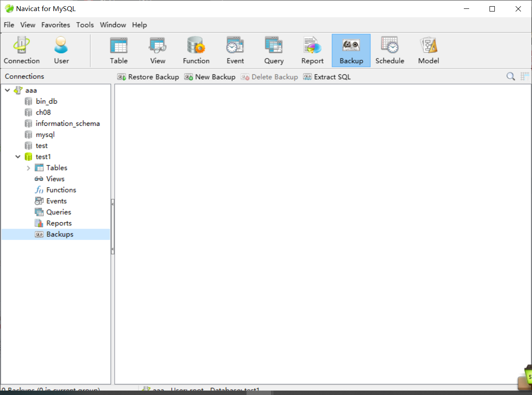Image resolution: width=532 pixels, height=395 pixels.
Task: Select the Table toolbar icon
Action: [119, 50]
